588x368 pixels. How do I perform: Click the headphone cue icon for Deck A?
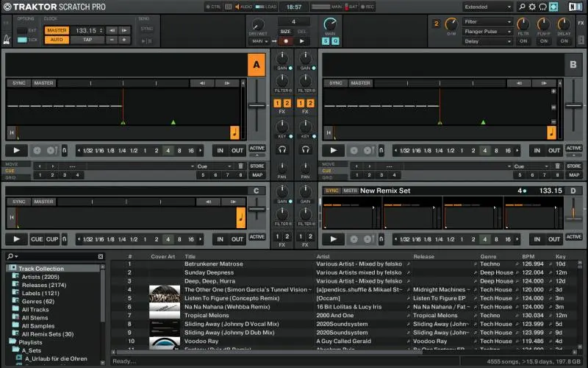pos(282,149)
